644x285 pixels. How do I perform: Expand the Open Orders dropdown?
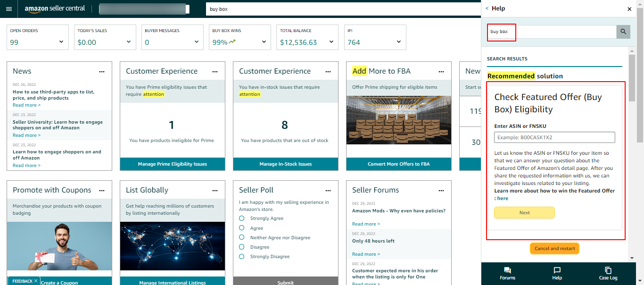click(61, 42)
